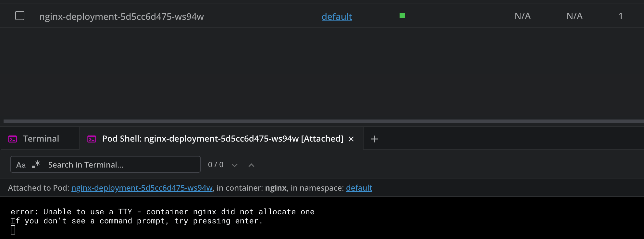This screenshot has height=239, width=644.
Task: Click the green pod status indicator
Action: 402,16
